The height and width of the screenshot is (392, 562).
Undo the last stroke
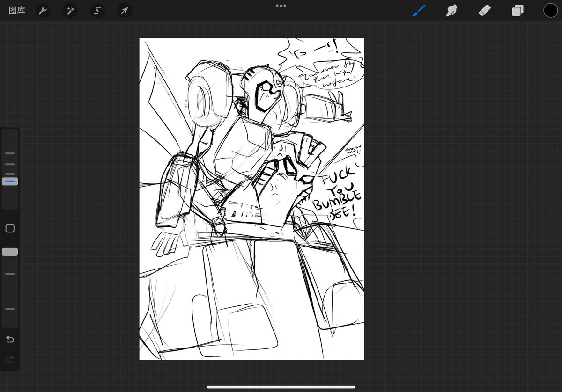(x=10, y=339)
